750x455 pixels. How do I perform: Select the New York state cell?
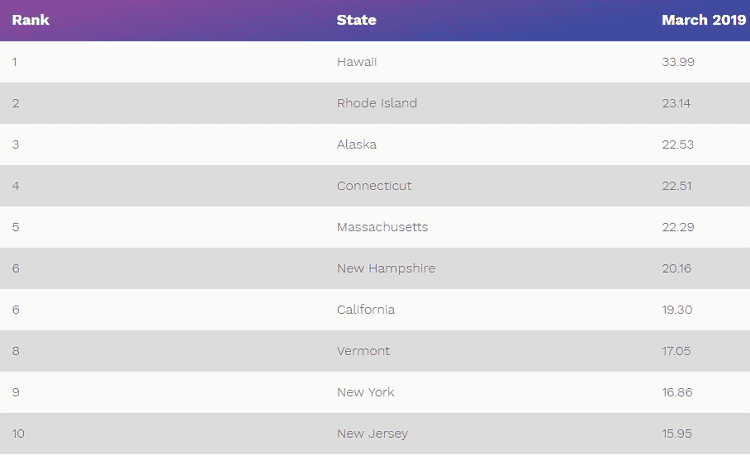tap(365, 392)
